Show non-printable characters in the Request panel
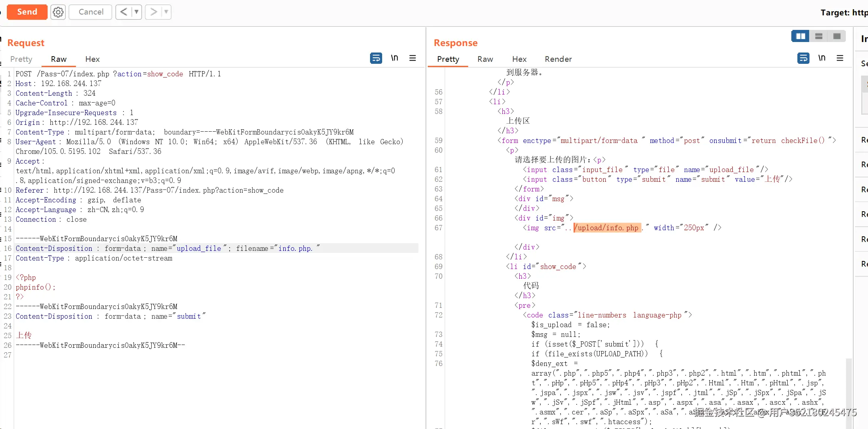 [x=395, y=58]
